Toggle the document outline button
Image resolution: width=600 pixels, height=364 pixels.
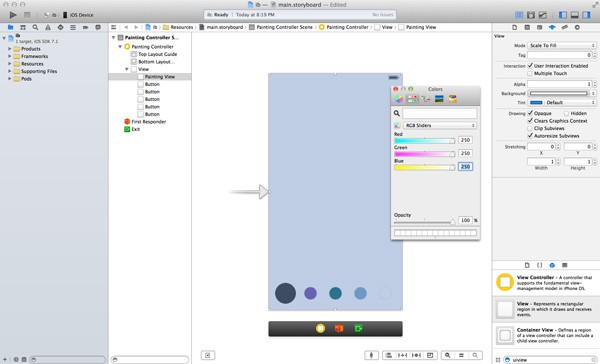208,355
